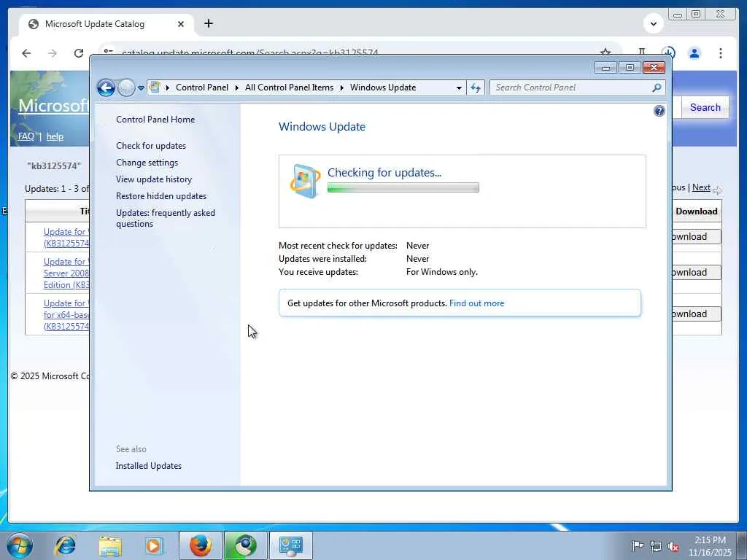This screenshot has width=747, height=560.
Task: Bookmark page with star icon in Chrome
Action: [x=605, y=52]
